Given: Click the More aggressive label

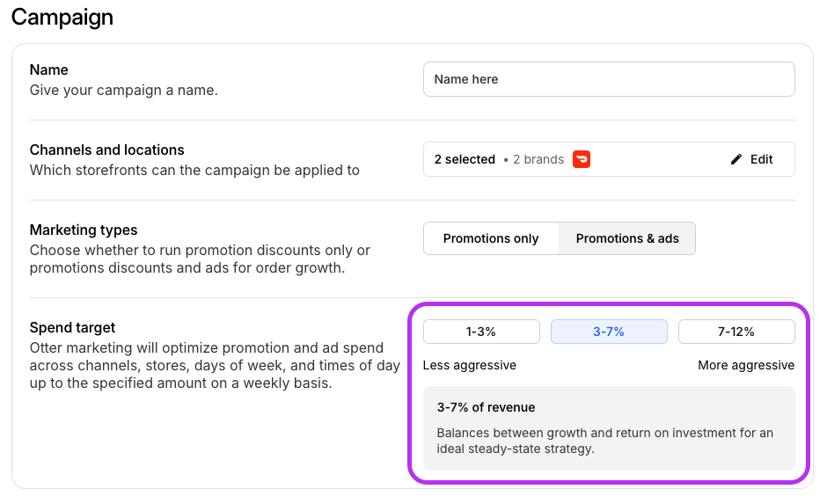Looking at the screenshot, I should [x=746, y=365].
